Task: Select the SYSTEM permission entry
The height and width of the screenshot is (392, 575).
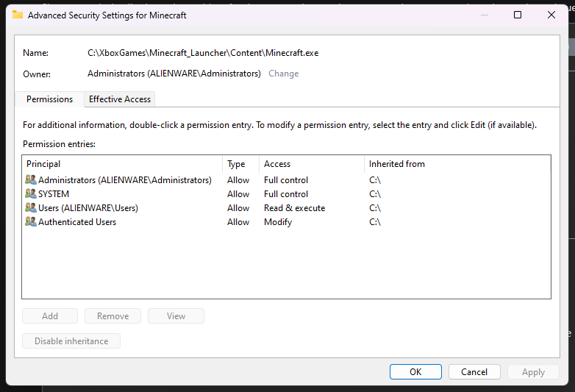Action: [286, 194]
